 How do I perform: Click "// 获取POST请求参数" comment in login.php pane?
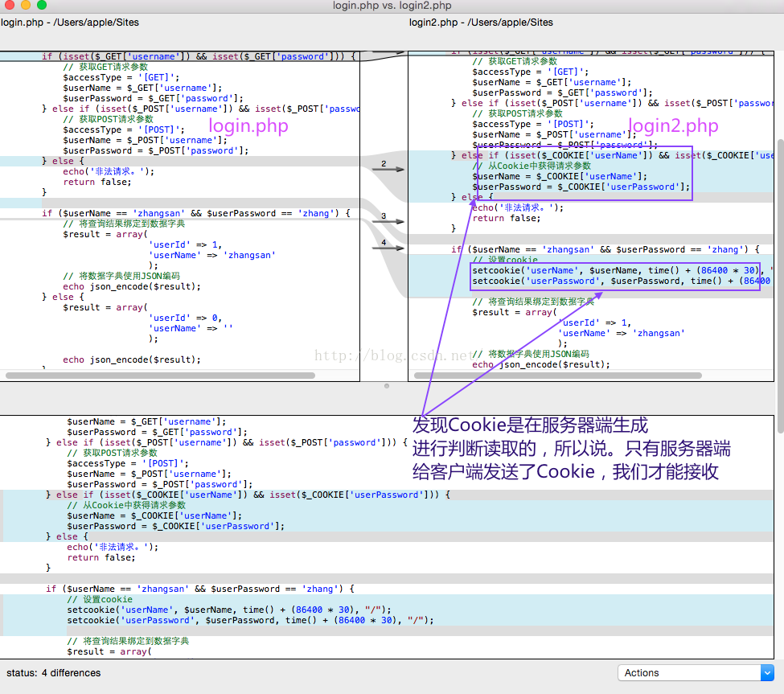[108, 119]
